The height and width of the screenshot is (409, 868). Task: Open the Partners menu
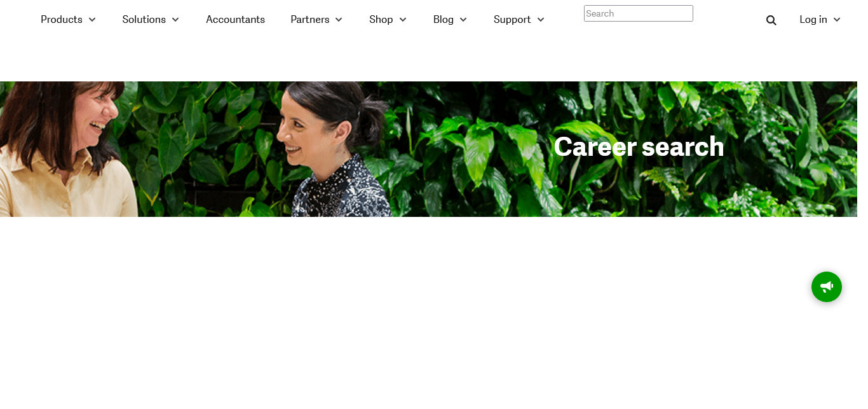point(310,20)
